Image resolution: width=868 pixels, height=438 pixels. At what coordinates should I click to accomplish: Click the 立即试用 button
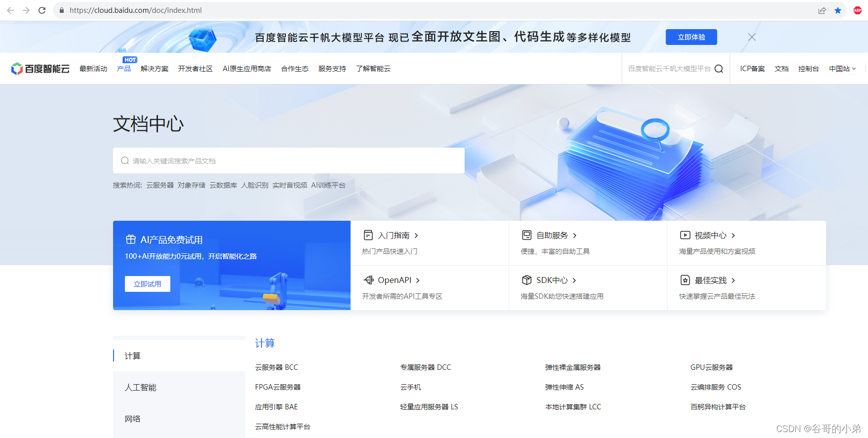148,284
